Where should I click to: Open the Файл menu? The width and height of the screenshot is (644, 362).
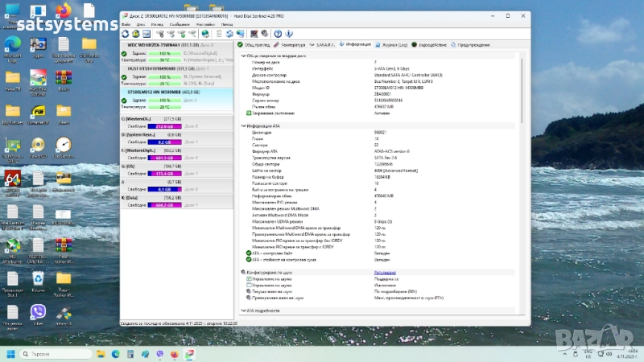126,25
